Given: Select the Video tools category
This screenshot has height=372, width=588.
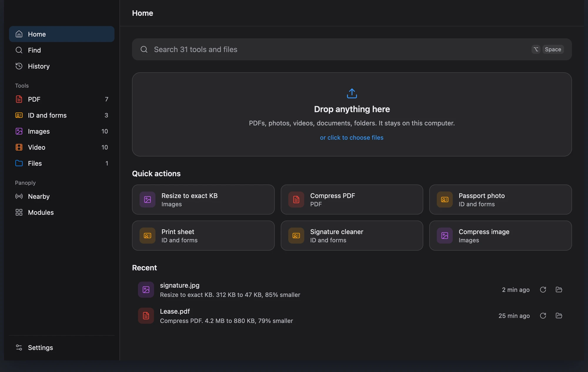Looking at the screenshot, I should 62,147.
